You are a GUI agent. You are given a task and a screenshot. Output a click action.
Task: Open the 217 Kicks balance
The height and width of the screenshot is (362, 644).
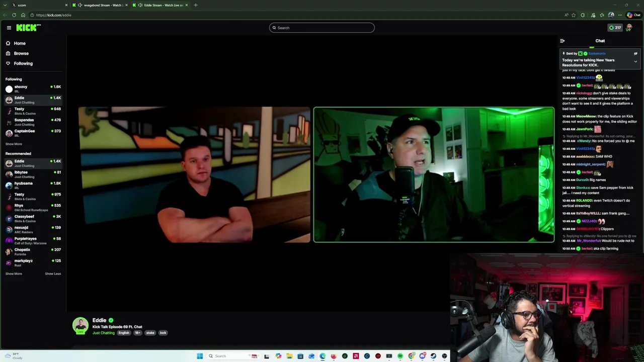point(615,28)
